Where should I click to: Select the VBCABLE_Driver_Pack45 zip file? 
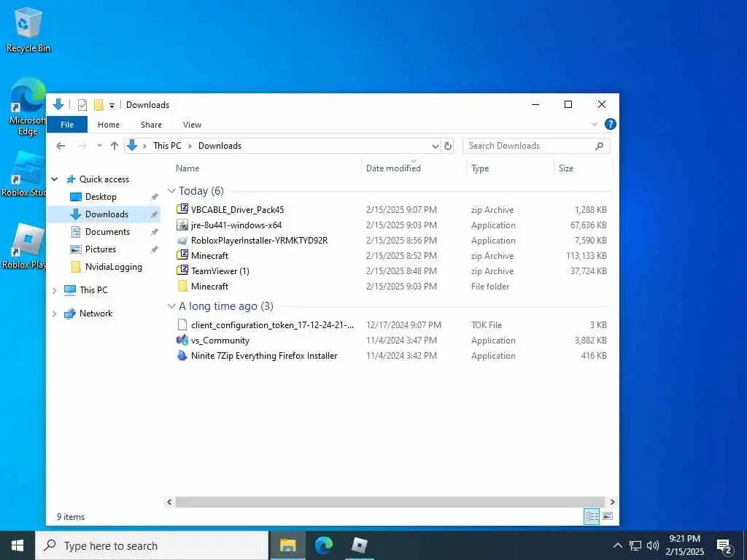click(x=237, y=209)
